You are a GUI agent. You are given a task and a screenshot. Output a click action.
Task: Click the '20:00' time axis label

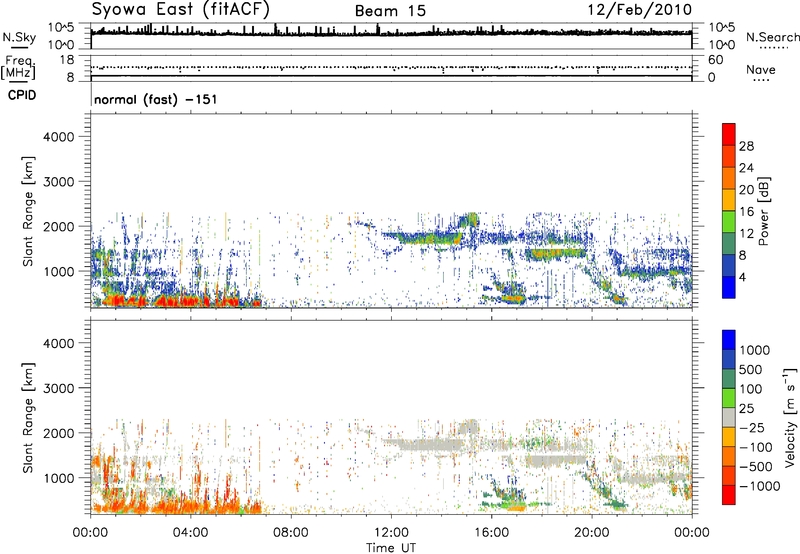592,533
